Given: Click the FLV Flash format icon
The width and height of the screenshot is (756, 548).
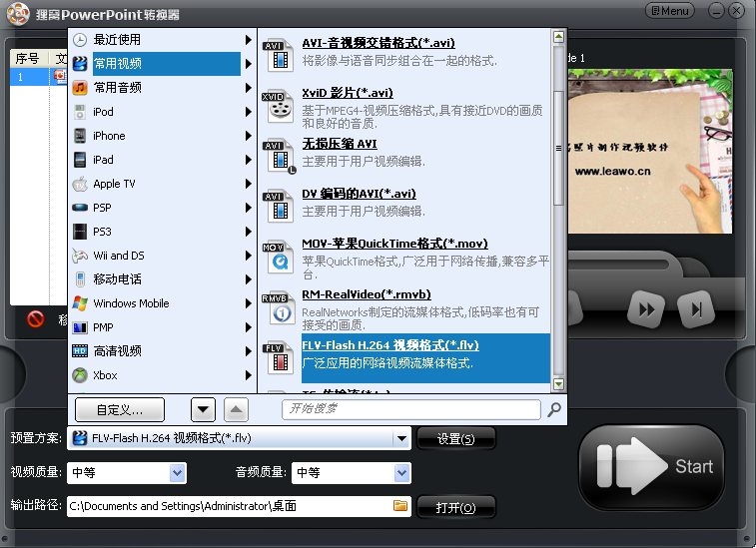Looking at the screenshot, I should 279,358.
